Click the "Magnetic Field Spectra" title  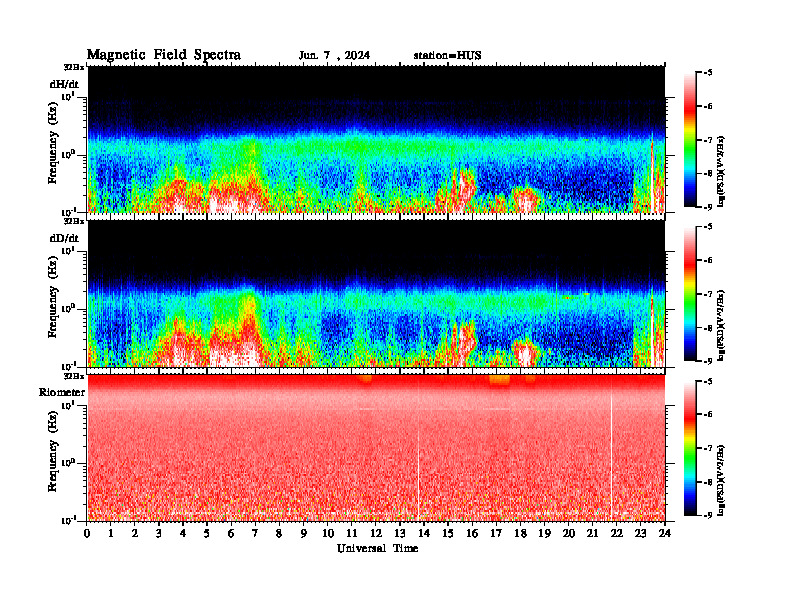tap(164, 55)
